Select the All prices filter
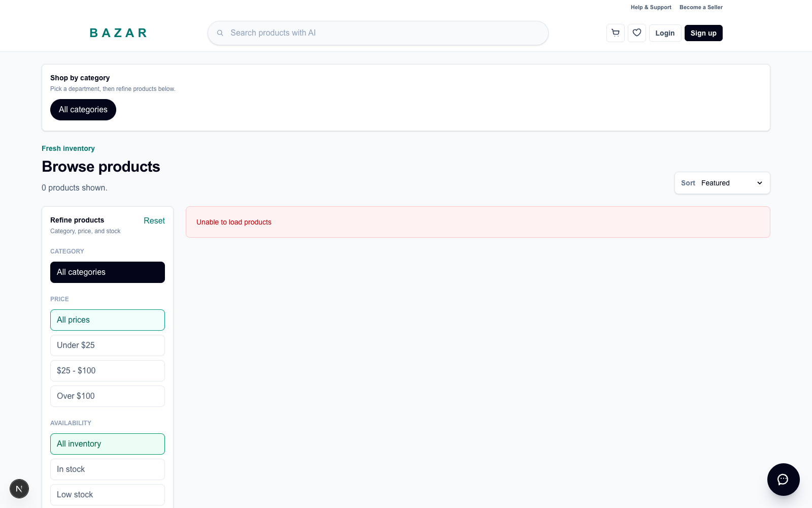Image resolution: width=812 pixels, height=508 pixels. [x=108, y=320]
